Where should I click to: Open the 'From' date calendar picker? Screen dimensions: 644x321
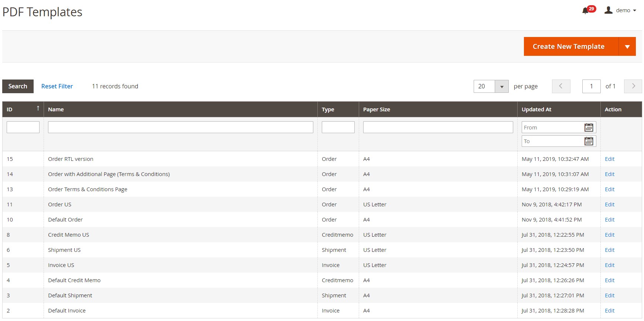589,128
